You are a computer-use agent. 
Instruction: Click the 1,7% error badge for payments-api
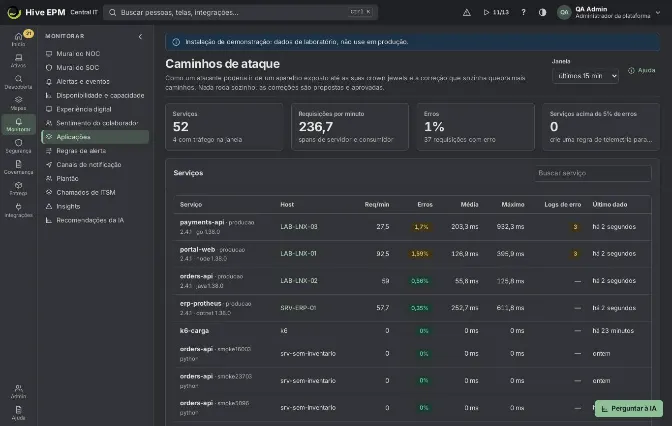coord(421,227)
